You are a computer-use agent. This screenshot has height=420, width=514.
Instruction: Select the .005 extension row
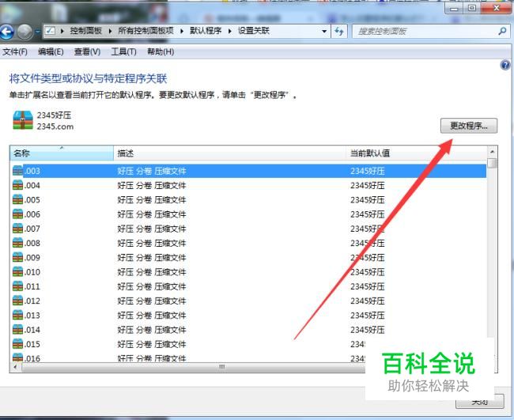248,200
